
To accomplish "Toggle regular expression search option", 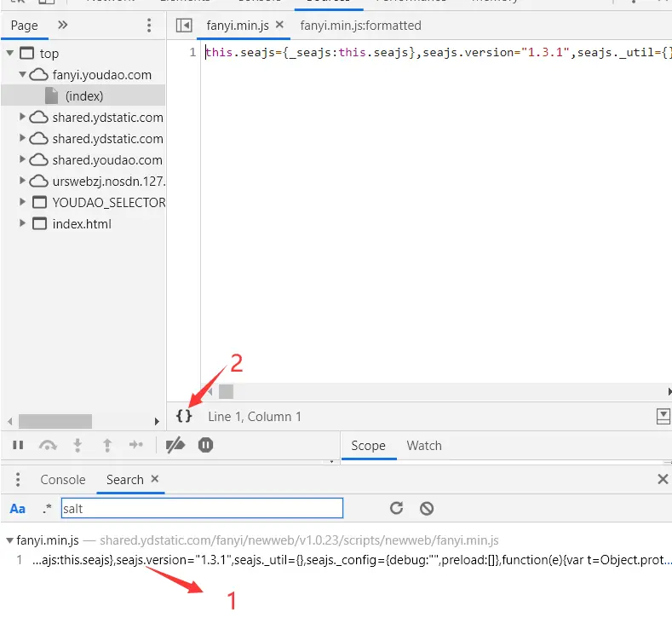I will (x=47, y=509).
